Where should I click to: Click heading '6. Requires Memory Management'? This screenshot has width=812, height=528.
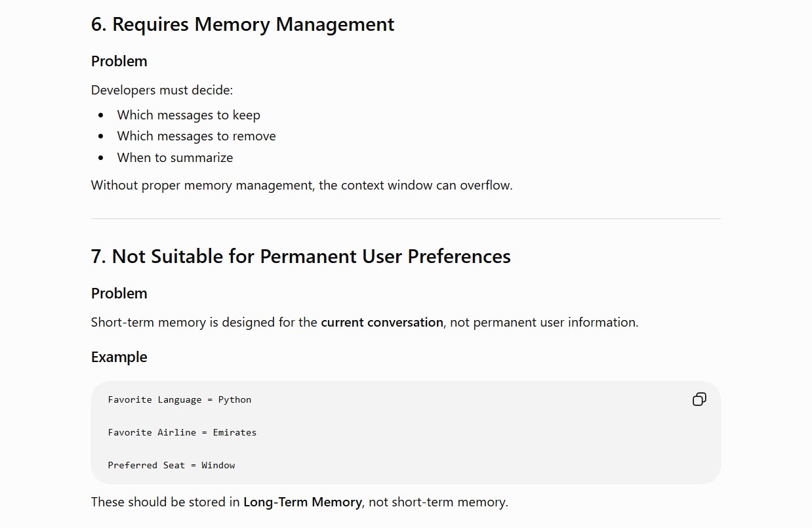[243, 24]
